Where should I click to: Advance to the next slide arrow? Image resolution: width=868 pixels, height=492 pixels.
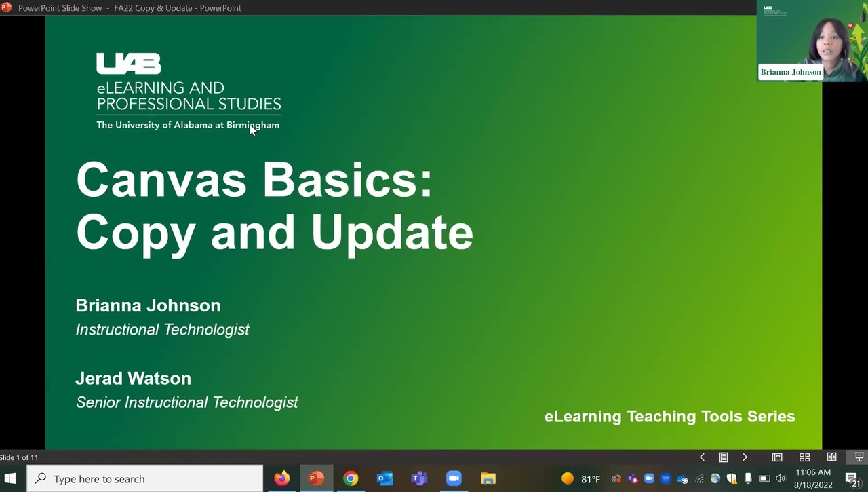click(745, 457)
